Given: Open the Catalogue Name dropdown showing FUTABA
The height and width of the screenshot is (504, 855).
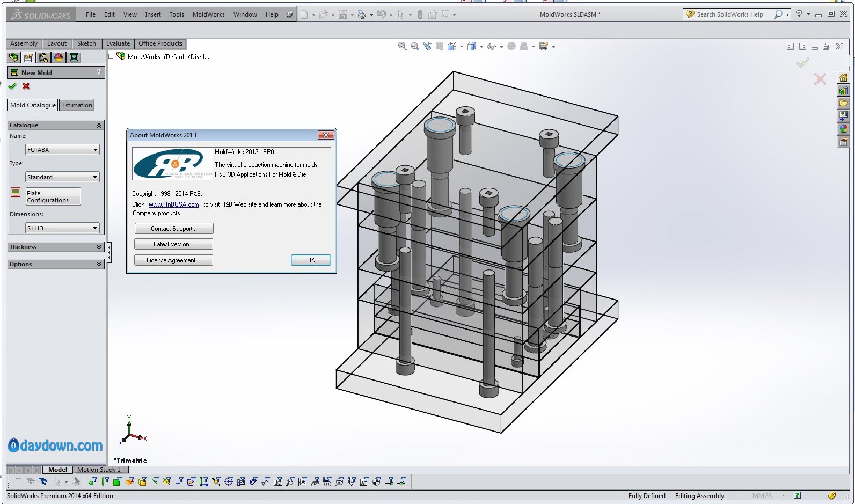Looking at the screenshot, I should (62, 150).
